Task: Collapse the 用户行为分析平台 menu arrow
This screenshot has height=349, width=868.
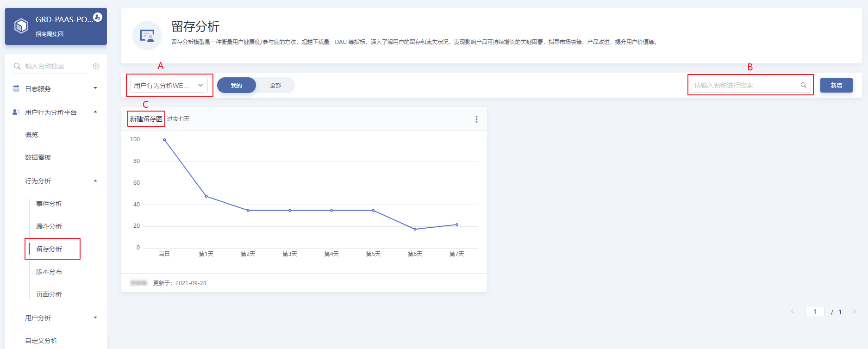Action: [95, 112]
